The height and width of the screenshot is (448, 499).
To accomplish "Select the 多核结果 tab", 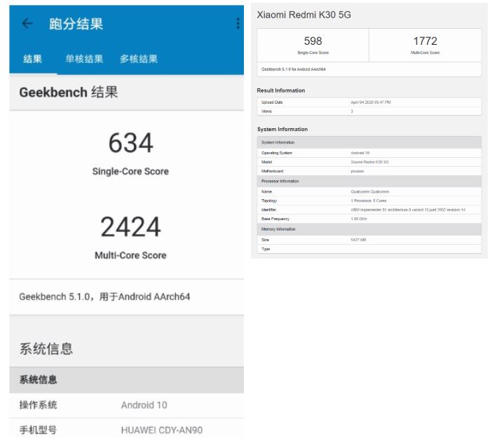I will tap(138, 60).
